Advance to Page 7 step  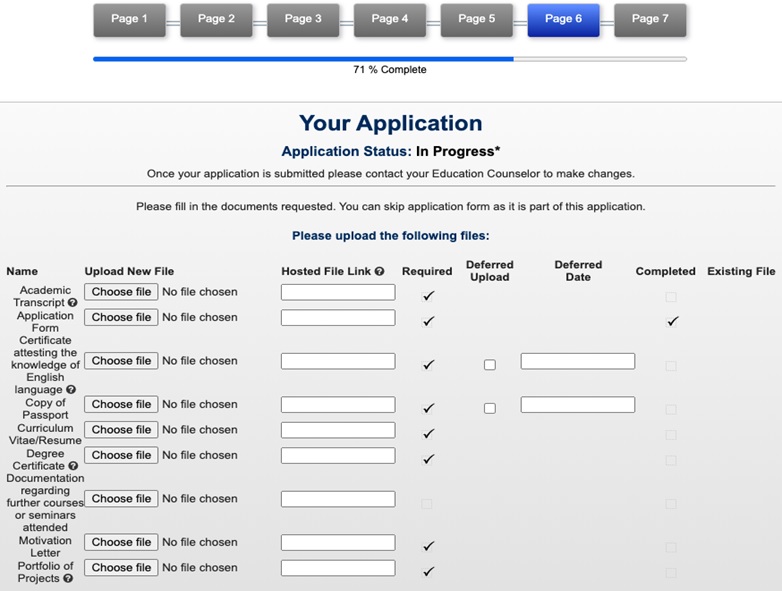(x=650, y=20)
